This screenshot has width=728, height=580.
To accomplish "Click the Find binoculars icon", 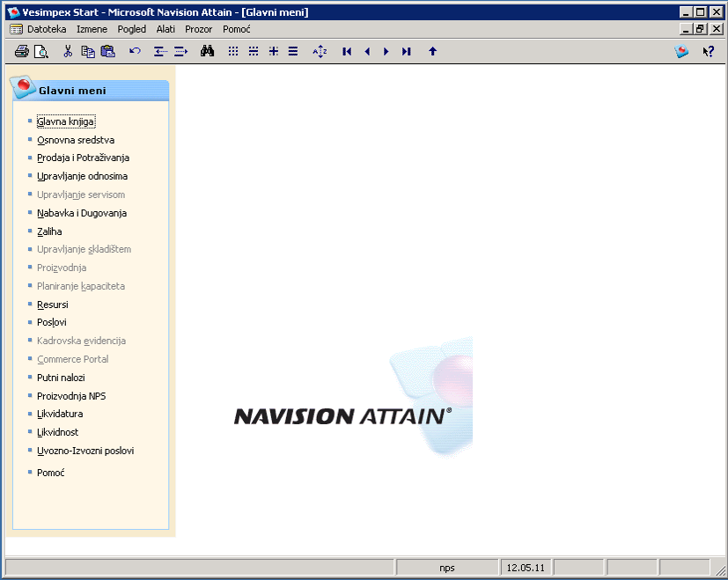I will (207, 51).
